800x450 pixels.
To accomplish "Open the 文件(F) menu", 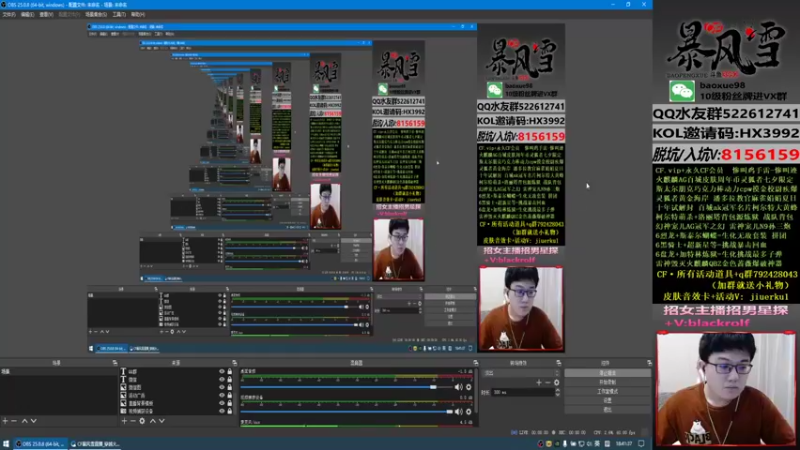I will coord(9,14).
